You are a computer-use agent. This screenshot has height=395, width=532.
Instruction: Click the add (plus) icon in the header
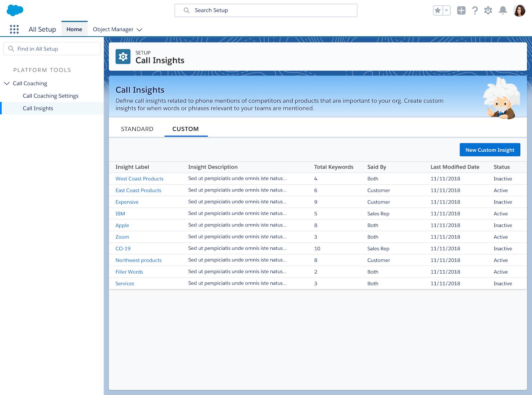(461, 10)
